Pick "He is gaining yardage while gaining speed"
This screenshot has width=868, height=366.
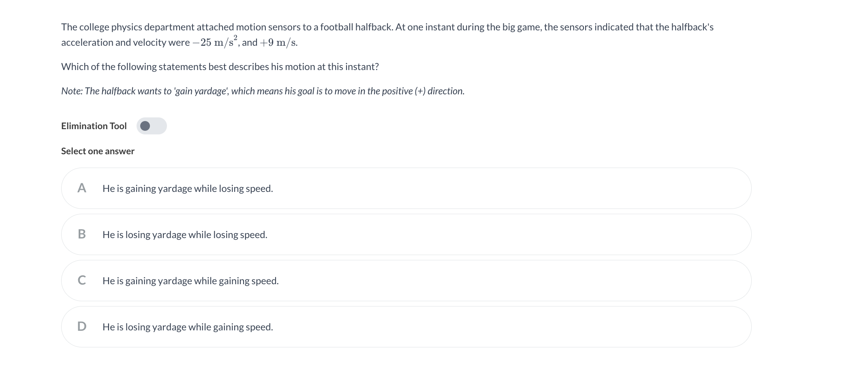click(x=190, y=281)
